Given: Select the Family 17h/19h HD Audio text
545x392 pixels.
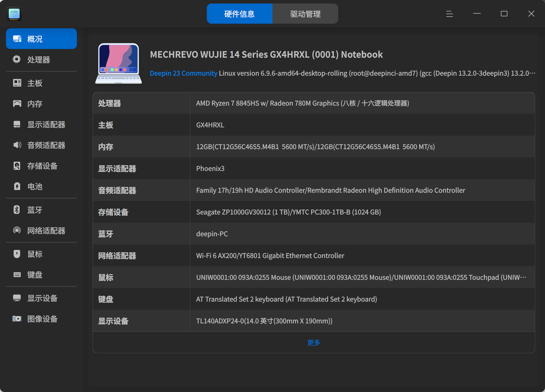Looking at the screenshot, I should point(331,190).
